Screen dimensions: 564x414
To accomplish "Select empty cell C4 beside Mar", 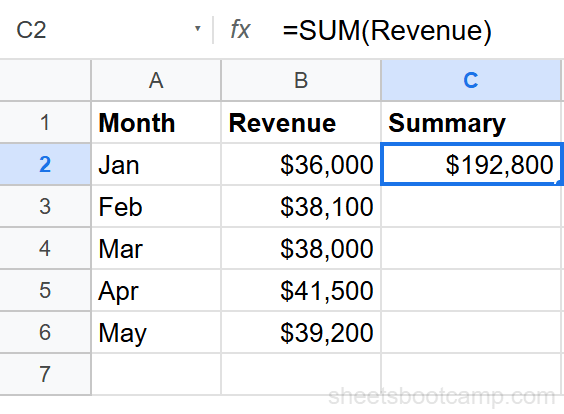I will click(x=471, y=248).
